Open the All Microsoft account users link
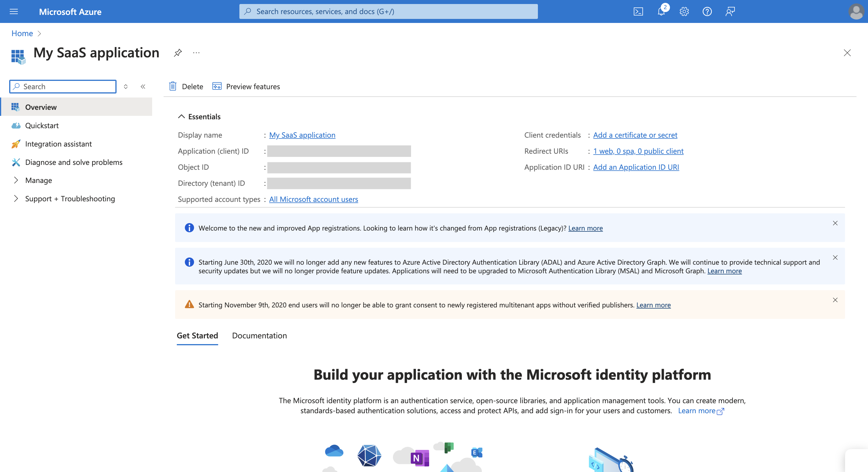Viewport: 868px width, 472px height. click(313, 199)
